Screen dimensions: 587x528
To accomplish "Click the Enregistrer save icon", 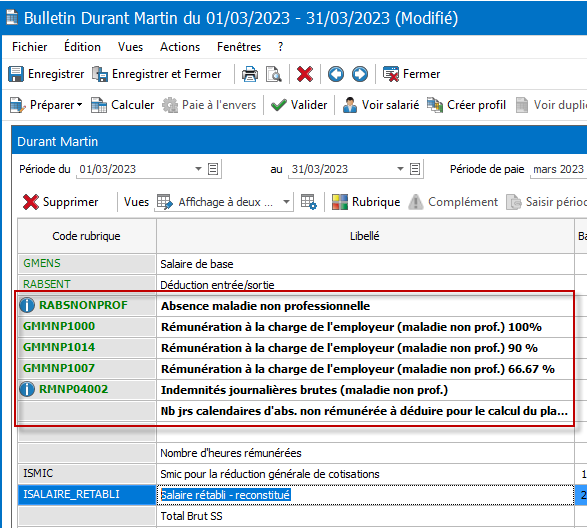I will (x=16, y=74).
